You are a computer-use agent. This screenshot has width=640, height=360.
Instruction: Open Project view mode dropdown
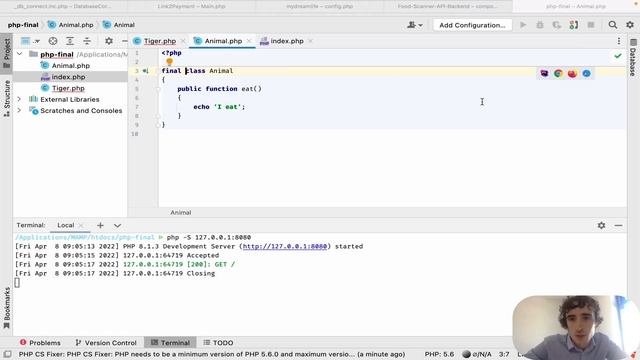(x=30, y=41)
